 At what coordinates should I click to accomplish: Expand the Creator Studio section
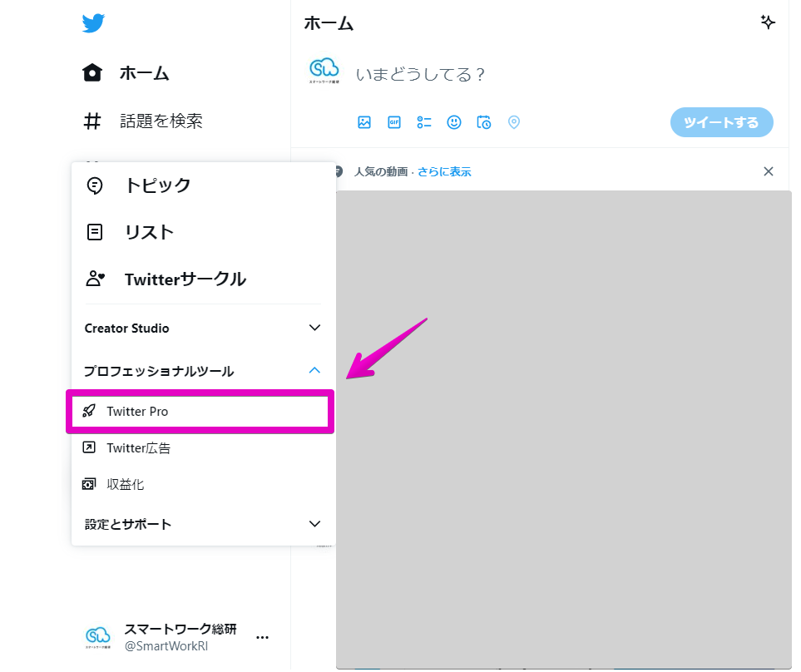click(203, 328)
